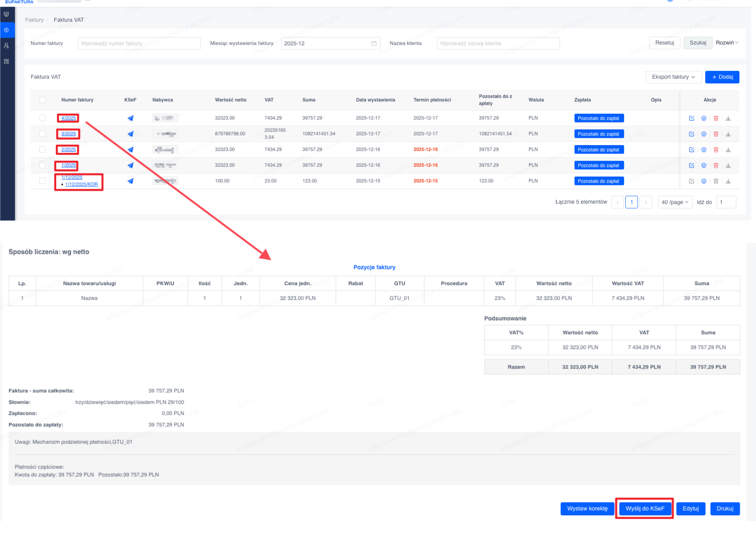
Task: Open the Eksport faktury dropdown
Action: tap(674, 77)
